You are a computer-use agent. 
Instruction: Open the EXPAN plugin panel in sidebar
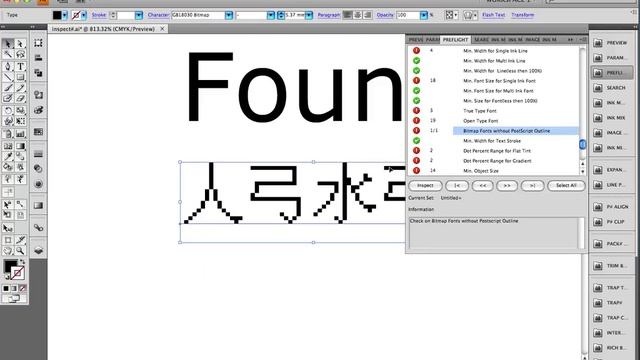pyautogui.click(x=612, y=170)
